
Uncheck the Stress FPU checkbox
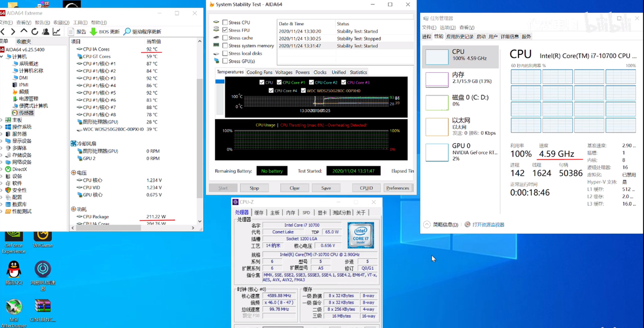[225, 30]
